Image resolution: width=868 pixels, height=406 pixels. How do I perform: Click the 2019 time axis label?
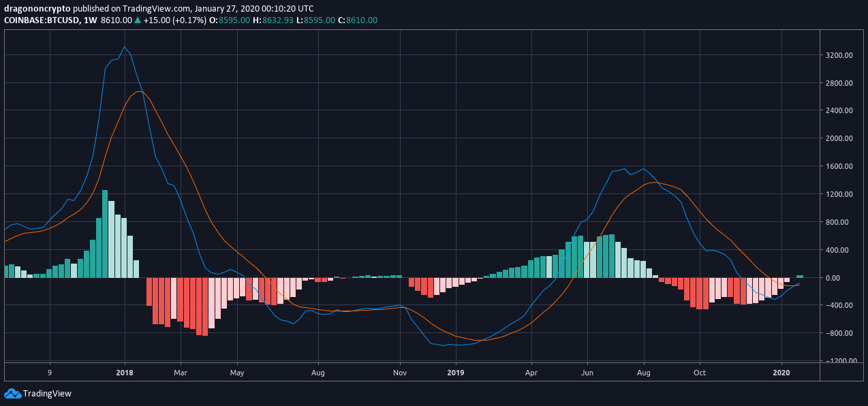coord(456,373)
